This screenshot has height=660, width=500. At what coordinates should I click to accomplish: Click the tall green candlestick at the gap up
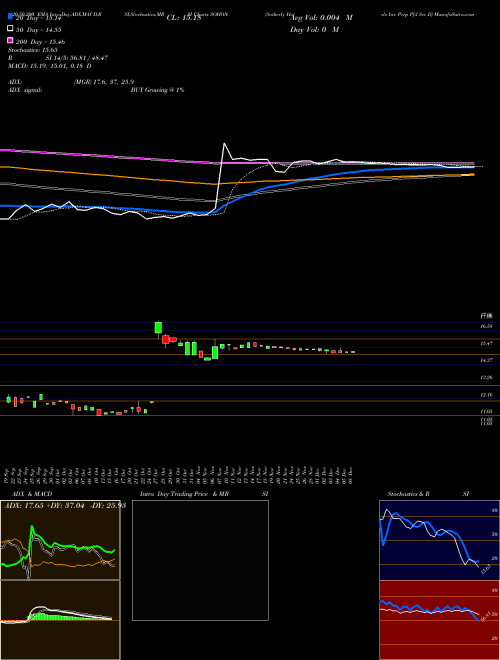tap(158, 327)
